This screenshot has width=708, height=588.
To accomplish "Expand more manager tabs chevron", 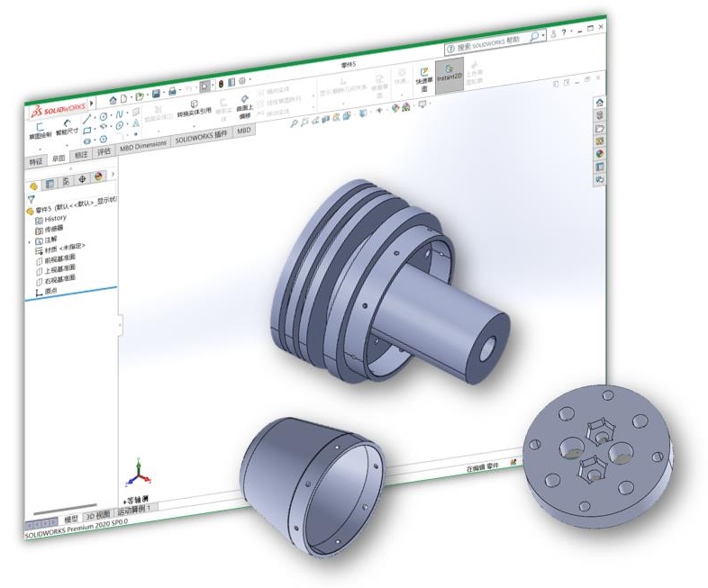I will [x=113, y=174].
